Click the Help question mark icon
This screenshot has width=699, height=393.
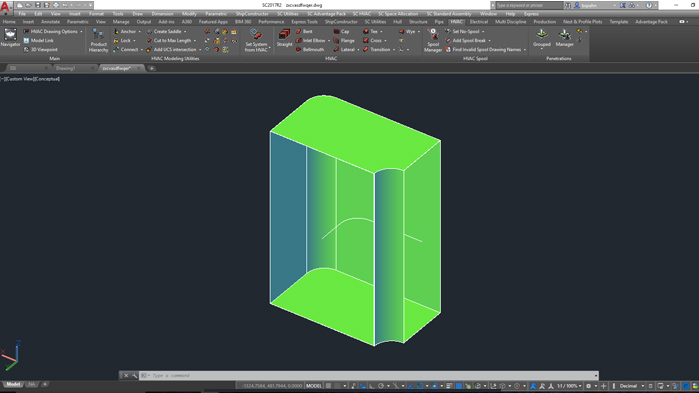pyautogui.click(x=649, y=5)
